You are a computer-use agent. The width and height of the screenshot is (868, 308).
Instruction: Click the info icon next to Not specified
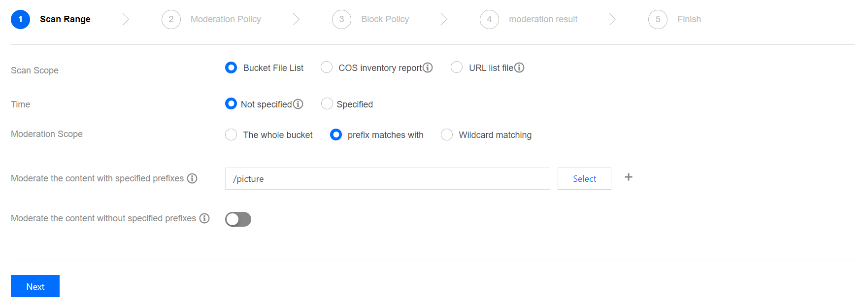click(298, 104)
